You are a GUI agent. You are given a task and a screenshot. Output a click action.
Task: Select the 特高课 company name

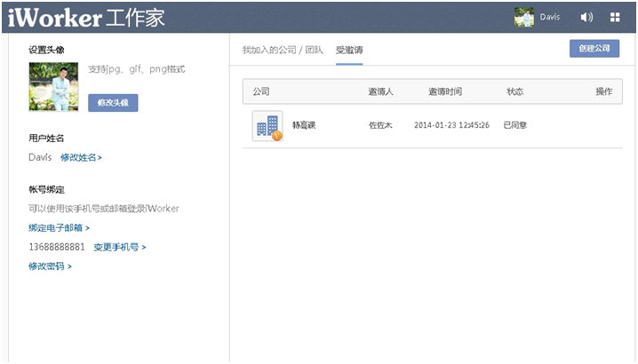[304, 125]
